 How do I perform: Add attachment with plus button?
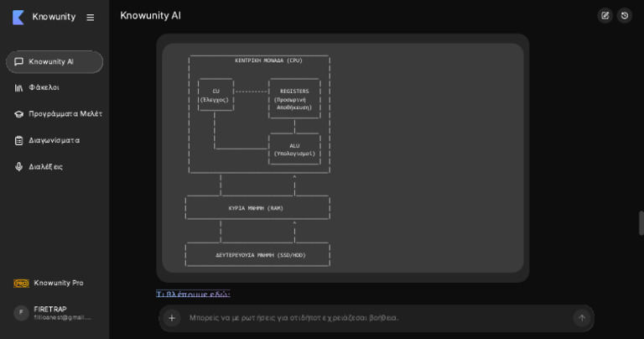[x=172, y=318]
